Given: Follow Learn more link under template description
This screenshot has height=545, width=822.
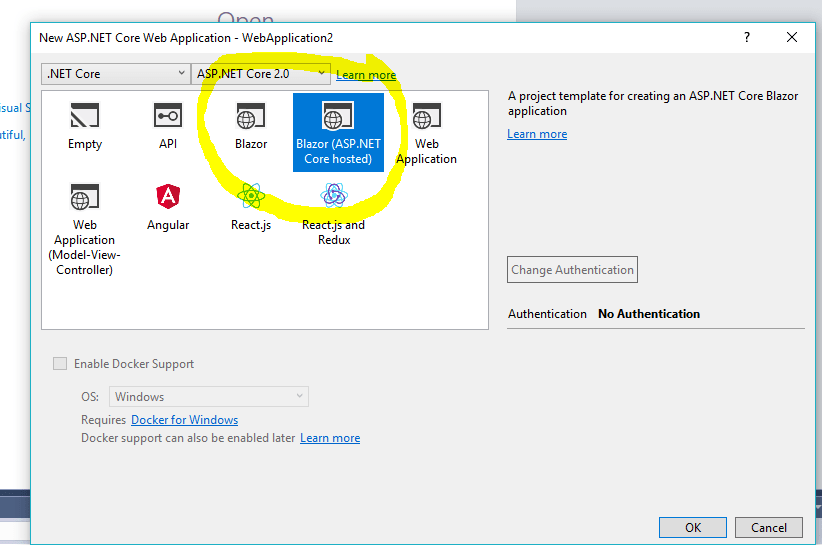Looking at the screenshot, I should point(537,134).
